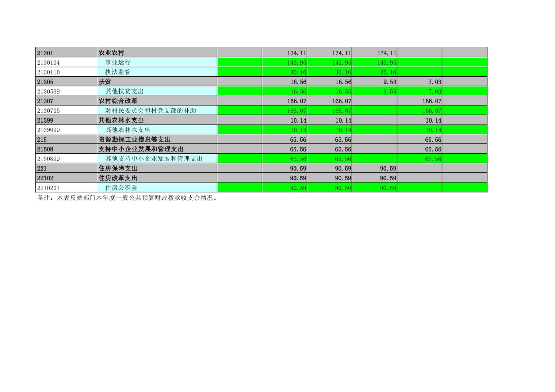Click the last 10.14 value in row 2139999
555x392 pixels.
(x=433, y=130)
